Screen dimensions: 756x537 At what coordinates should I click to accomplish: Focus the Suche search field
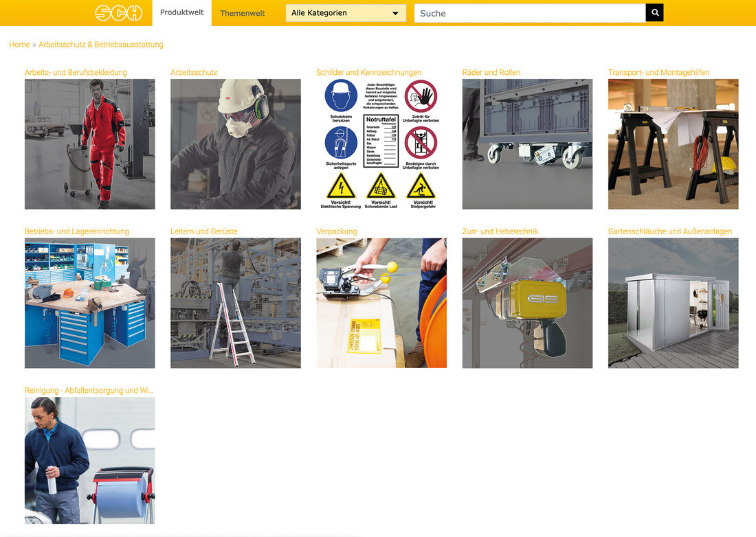(530, 13)
